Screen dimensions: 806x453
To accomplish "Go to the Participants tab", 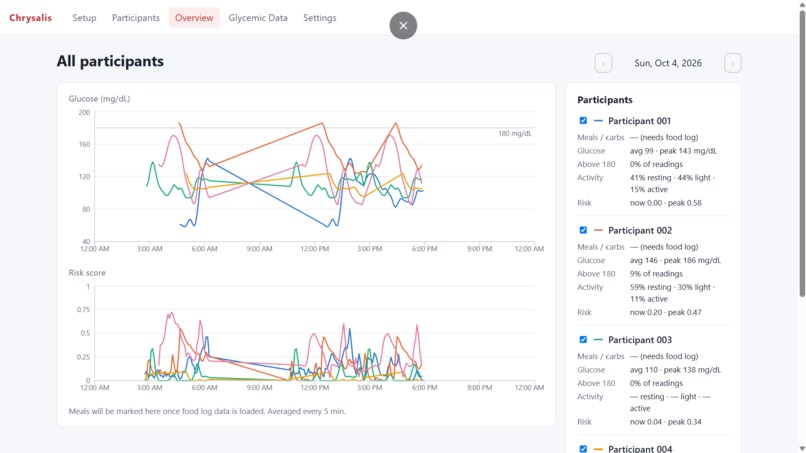I will pyautogui.click(x=136, y=17).
